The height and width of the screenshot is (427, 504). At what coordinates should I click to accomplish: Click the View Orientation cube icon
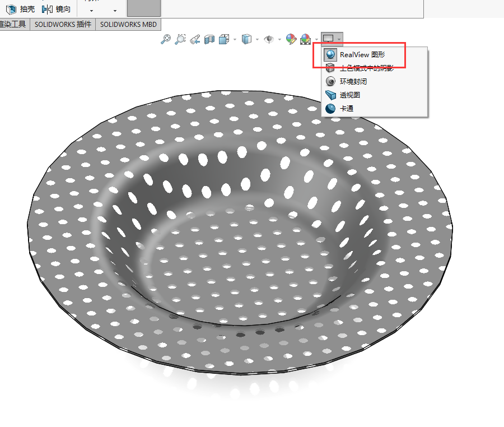(223, 39)
